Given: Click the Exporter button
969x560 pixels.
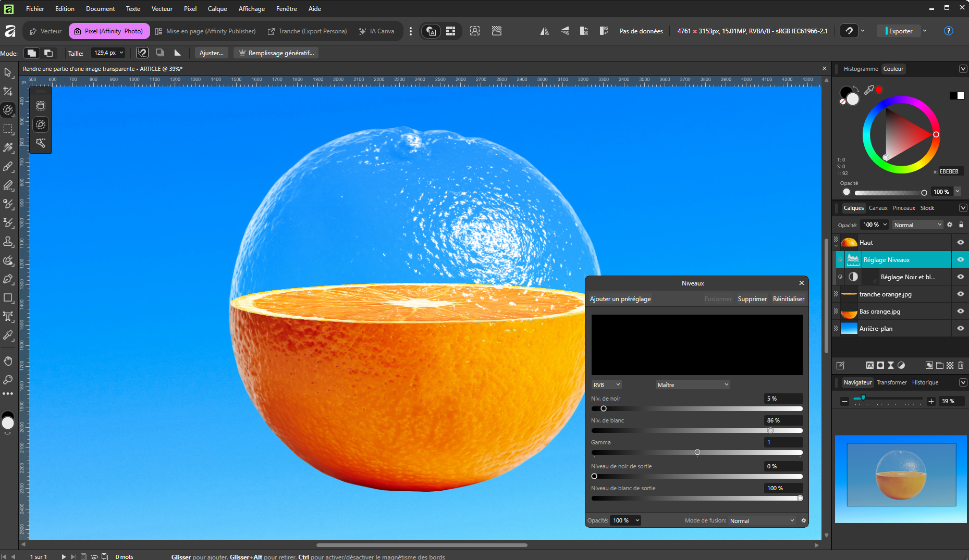Looking at the screenshot, I should click(x=900, y=31).
